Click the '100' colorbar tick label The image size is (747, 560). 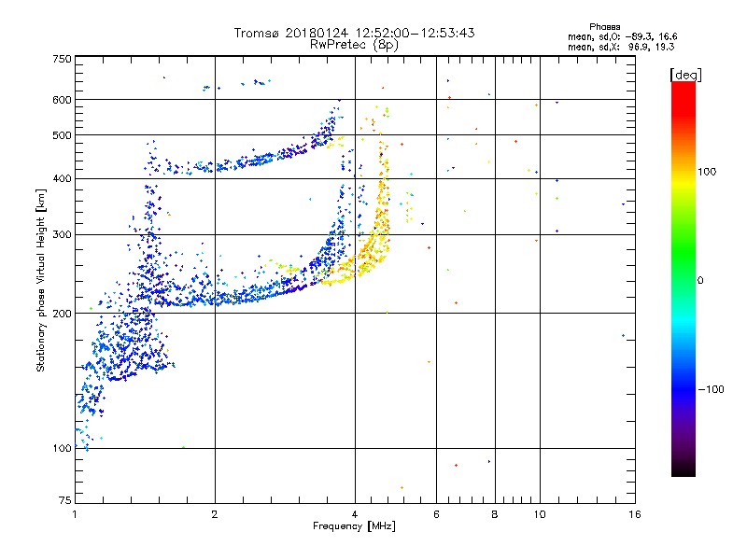(x=707, y=172)
